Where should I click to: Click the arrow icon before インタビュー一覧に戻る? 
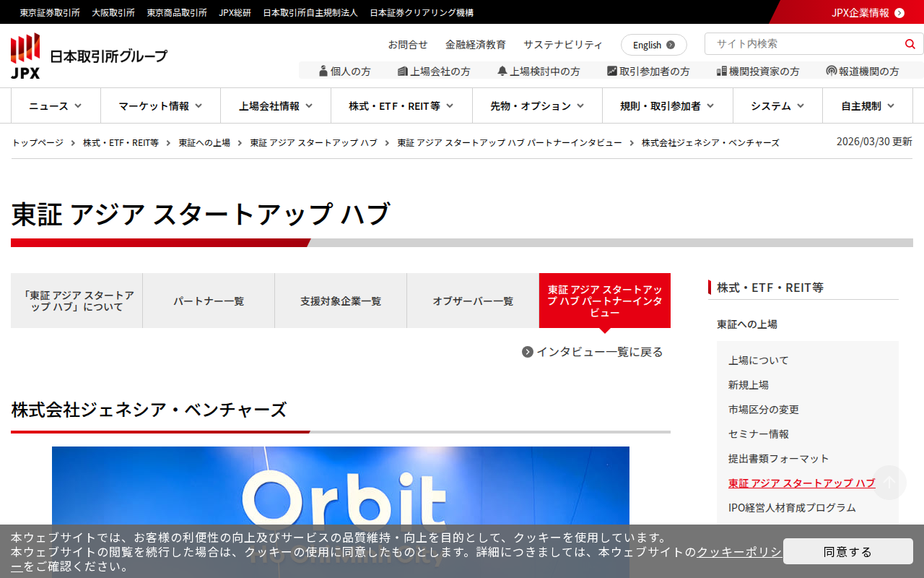(528, 352)
